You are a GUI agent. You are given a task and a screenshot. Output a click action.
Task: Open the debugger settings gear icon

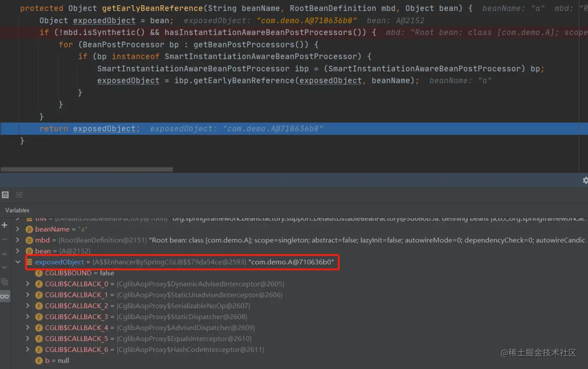[585, 181]
